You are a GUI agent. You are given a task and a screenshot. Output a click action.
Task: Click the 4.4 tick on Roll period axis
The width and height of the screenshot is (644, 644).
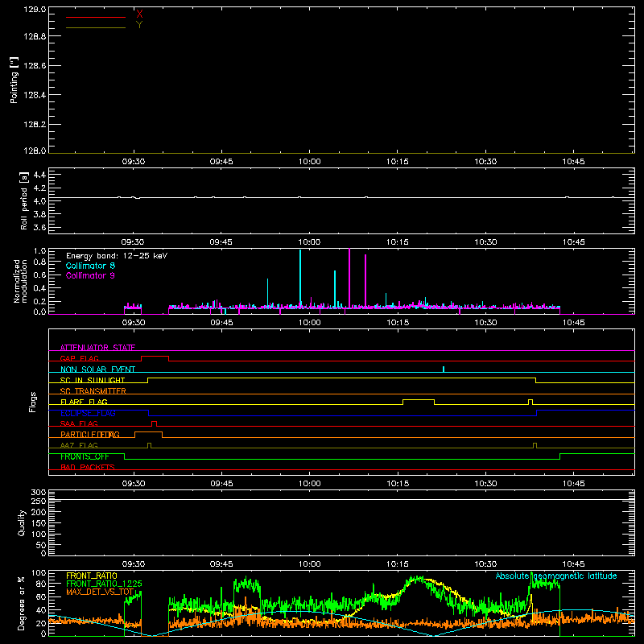click(x=39, y=175)
